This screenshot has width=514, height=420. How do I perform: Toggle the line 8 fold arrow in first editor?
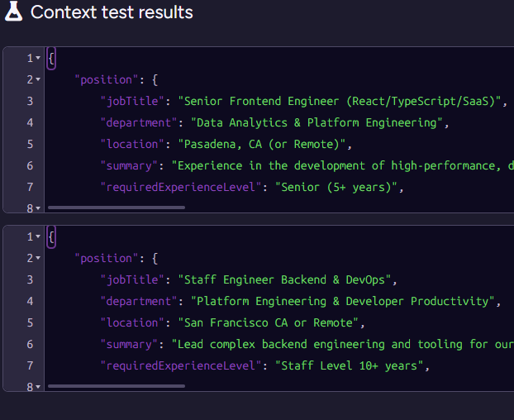point(38,208)
